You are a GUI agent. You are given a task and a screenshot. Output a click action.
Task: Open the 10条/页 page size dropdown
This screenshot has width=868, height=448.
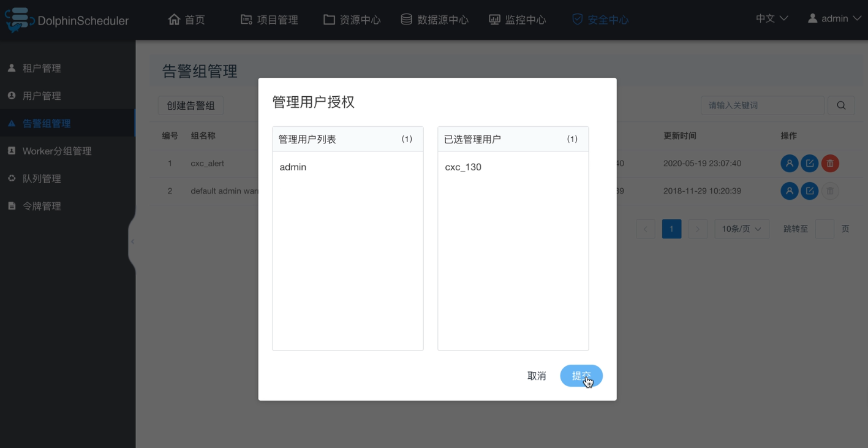coord(741,229)
